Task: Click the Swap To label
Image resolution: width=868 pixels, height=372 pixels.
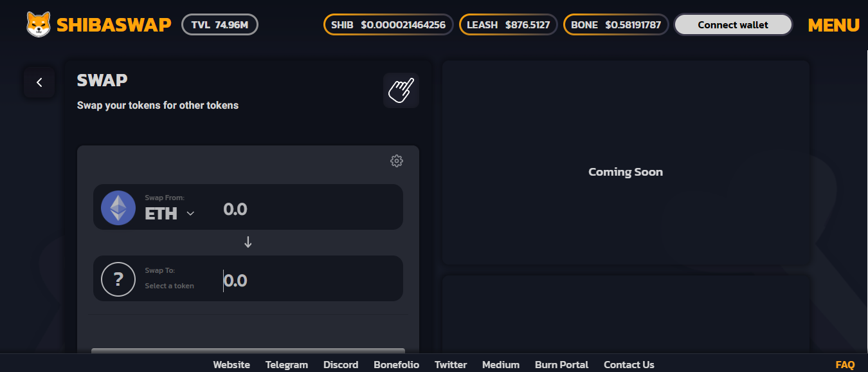Action: click(160, 270)
